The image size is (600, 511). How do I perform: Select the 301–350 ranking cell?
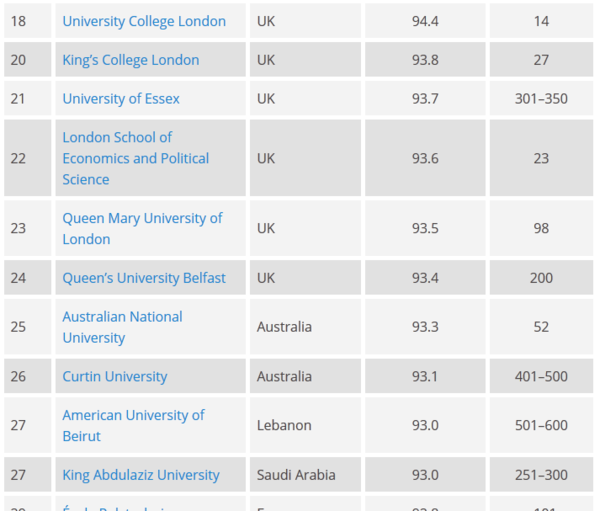click(541, 98)
